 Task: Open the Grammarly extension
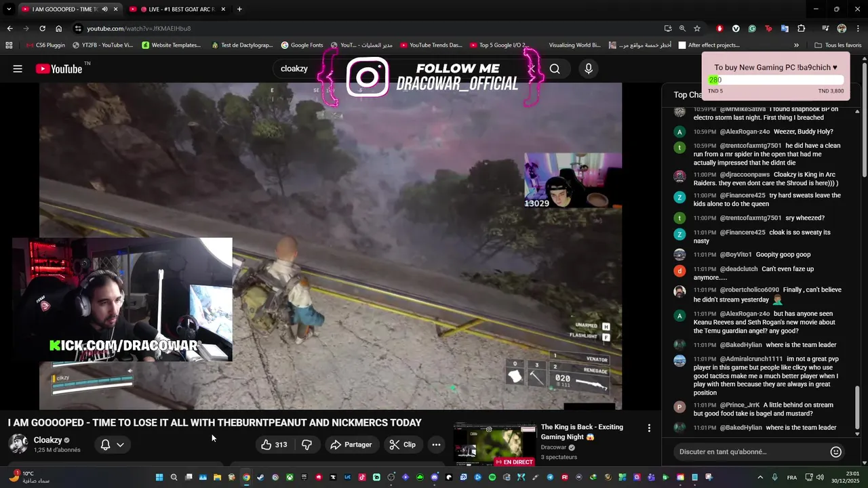pyautogui.click(x=752, y=28)
